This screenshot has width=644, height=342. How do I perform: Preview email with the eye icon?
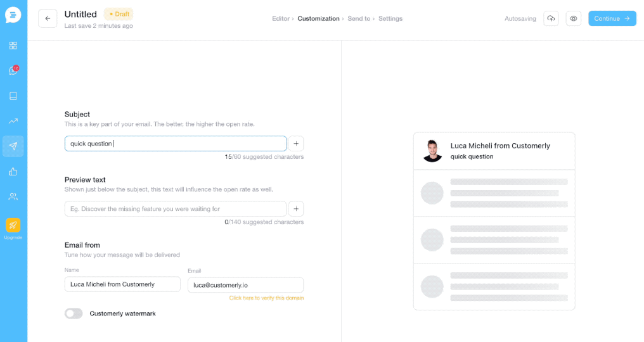pyautogui.click(x=574, y=18)
